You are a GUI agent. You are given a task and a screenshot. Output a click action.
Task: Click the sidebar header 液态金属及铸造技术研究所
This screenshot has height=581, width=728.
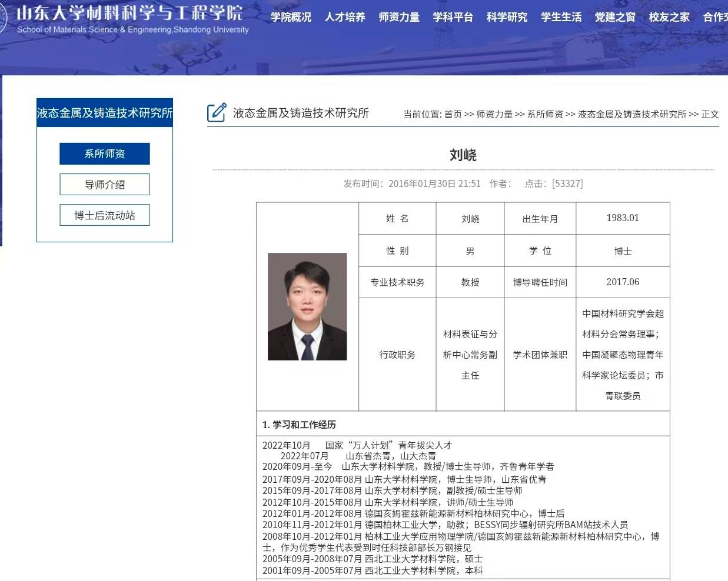click(x=105, y=113)
